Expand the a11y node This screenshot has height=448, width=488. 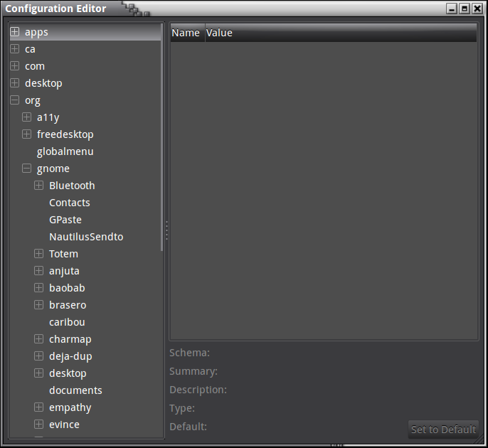[x=26, y=117]
